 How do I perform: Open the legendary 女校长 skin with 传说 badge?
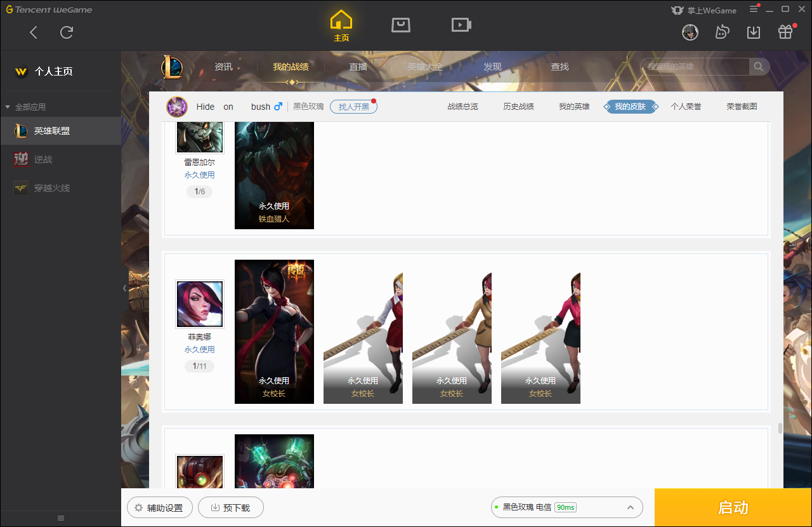tap(274, 331)
